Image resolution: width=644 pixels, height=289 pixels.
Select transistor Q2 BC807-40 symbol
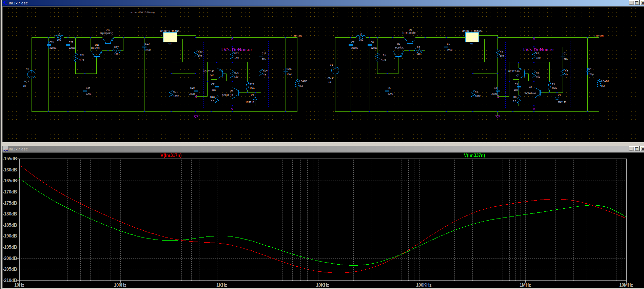[538, 92]
